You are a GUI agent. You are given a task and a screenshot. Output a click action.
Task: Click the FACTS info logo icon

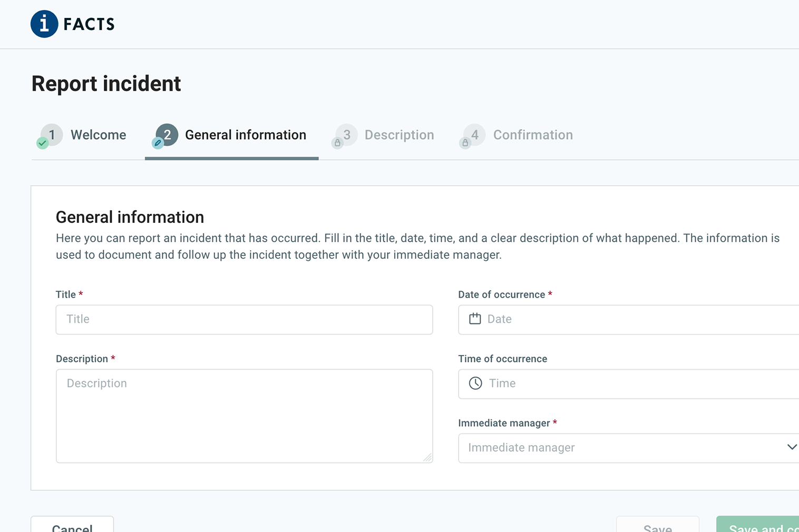click(x=44, y=24)
